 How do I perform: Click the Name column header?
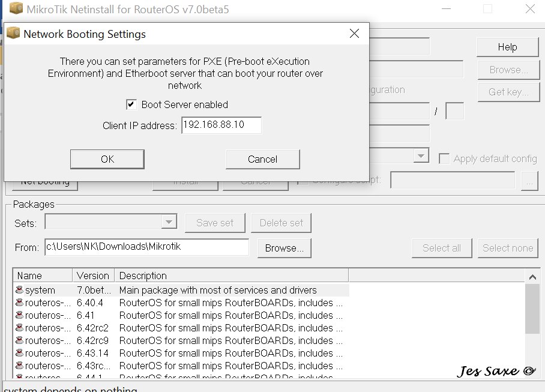point(43,276)
